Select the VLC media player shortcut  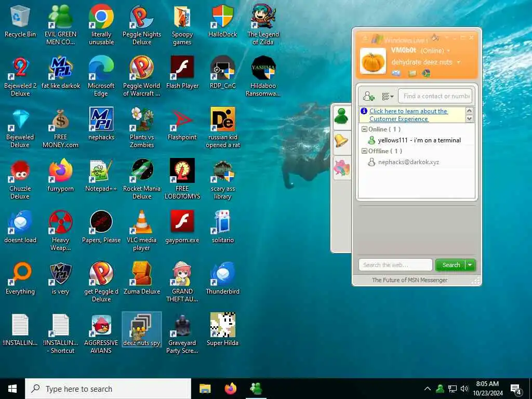pos(142,232)
